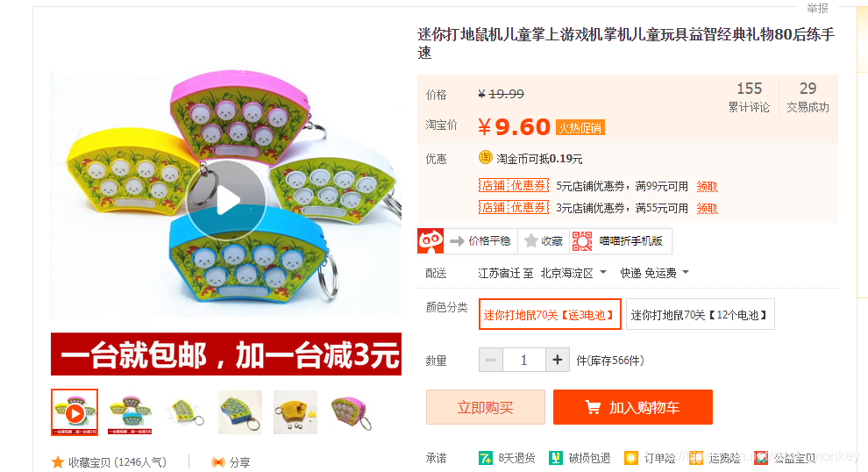
Task: Increase quantity with the plus button
Action: [x=558, y=360]
